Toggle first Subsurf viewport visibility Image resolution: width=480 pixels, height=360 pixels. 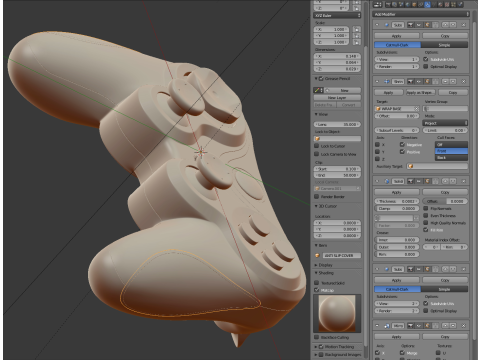click(418, 25)
